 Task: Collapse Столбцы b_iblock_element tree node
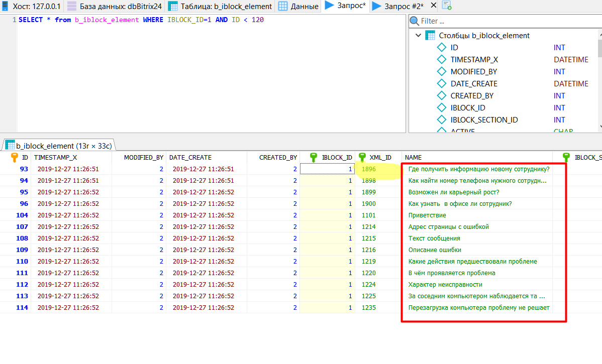pos(418,35)
